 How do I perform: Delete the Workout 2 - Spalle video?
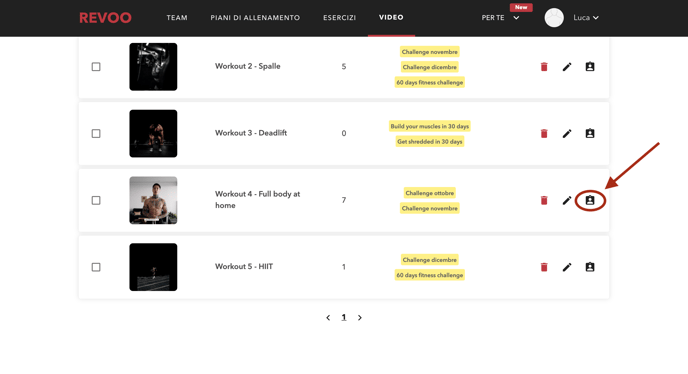click(544, 67)
